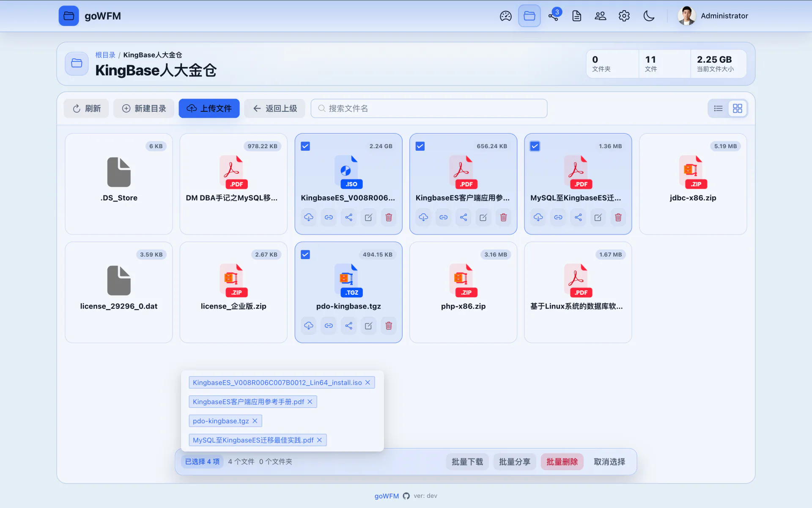Screen dimensions: 812x508
Task: Delete the KingbaseES_V008R006 ISO file
Action: [389, 218]
